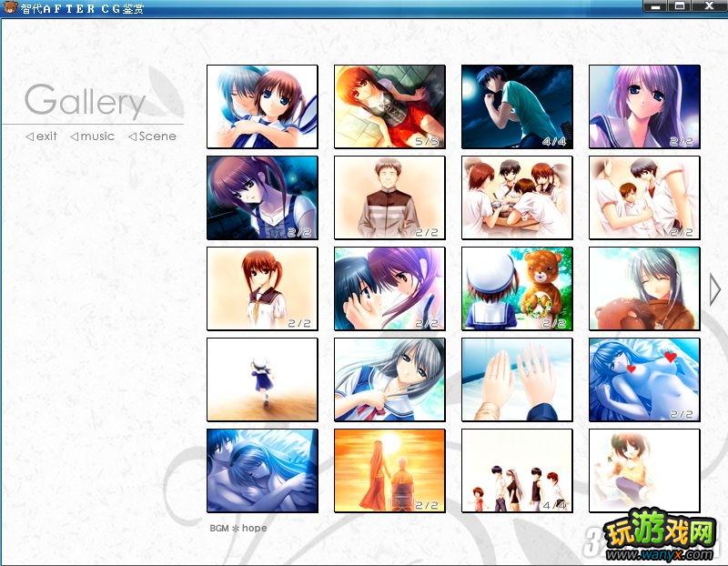Open the two girls hugging thumbnail
This screenshot has height=566, width=728.
click(262, 106)
